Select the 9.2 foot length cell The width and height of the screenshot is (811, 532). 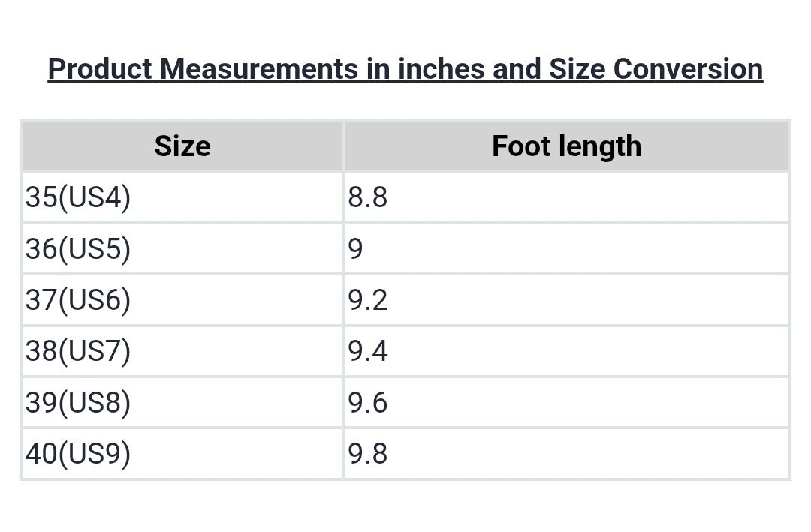(x=368, y=300)
